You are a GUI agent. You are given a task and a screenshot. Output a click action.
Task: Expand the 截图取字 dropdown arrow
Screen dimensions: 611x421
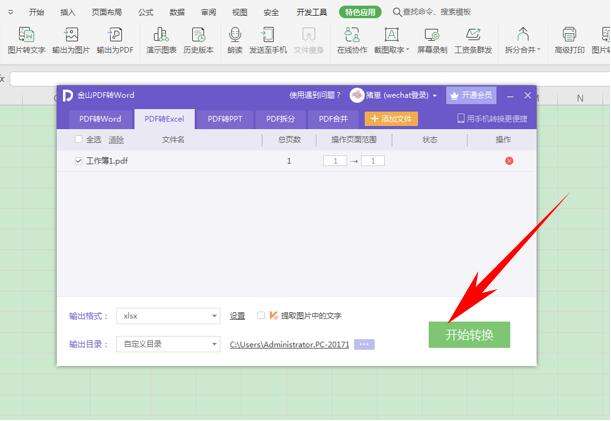pyautogui.click(x=408, y=50)
